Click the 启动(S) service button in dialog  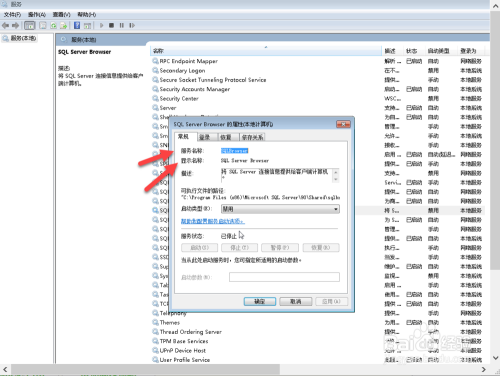point(199,248)
